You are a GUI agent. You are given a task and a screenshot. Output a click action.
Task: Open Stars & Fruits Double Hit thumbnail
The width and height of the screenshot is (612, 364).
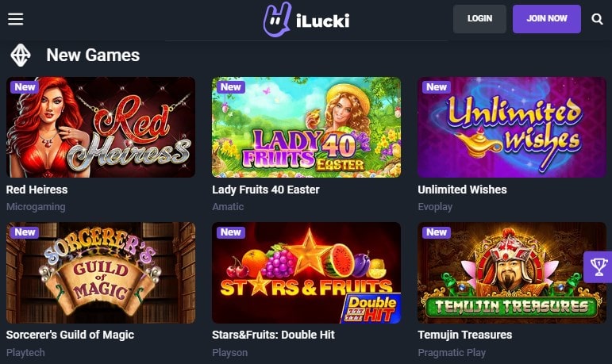306,273
